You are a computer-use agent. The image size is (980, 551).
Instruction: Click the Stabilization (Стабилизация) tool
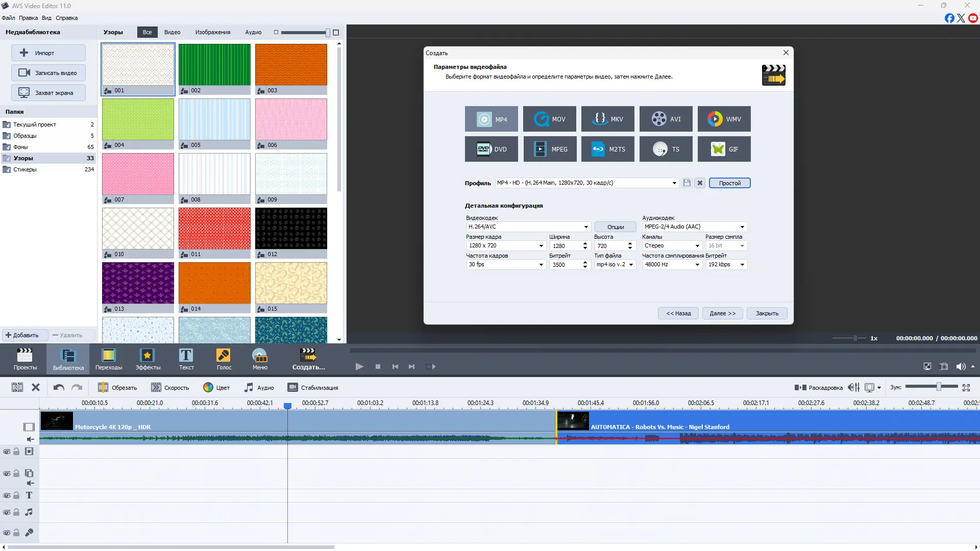click(x=312, y=388)
